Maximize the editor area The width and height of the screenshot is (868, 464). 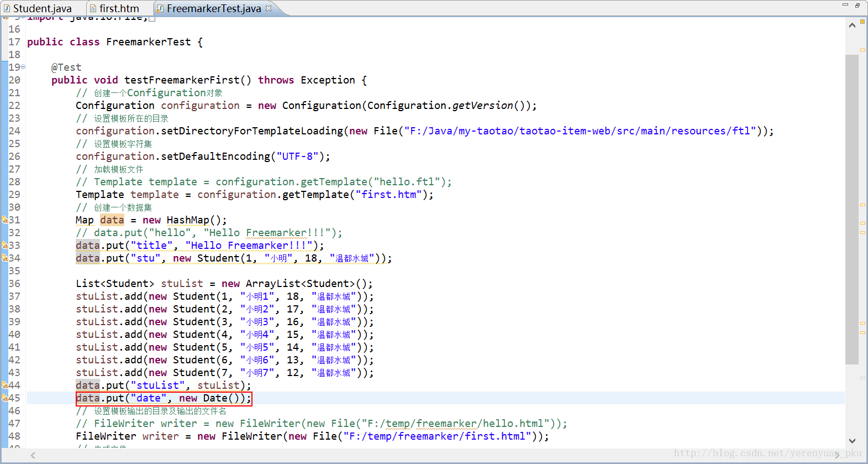(857, 5)
